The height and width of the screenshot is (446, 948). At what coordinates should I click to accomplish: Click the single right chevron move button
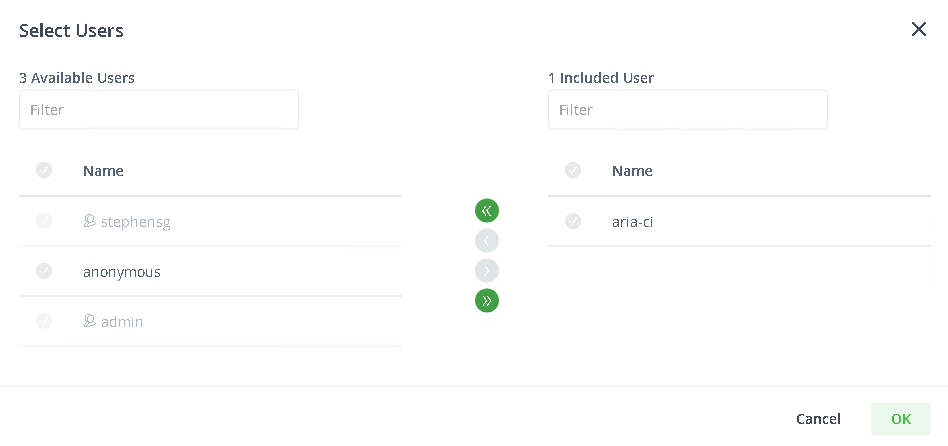[x=487, y=270]
